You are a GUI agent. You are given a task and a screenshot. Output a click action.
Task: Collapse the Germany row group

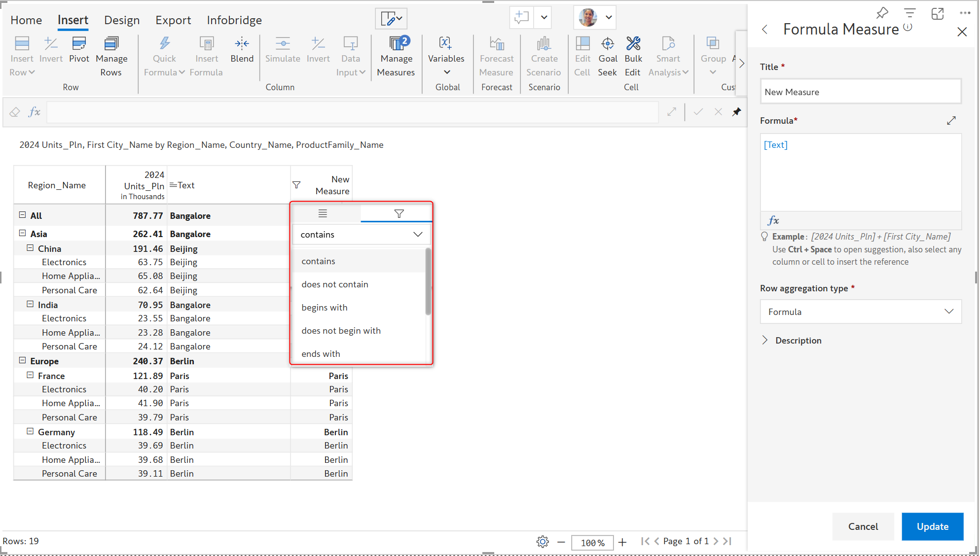pyautogui.click(x=30, y=431)
